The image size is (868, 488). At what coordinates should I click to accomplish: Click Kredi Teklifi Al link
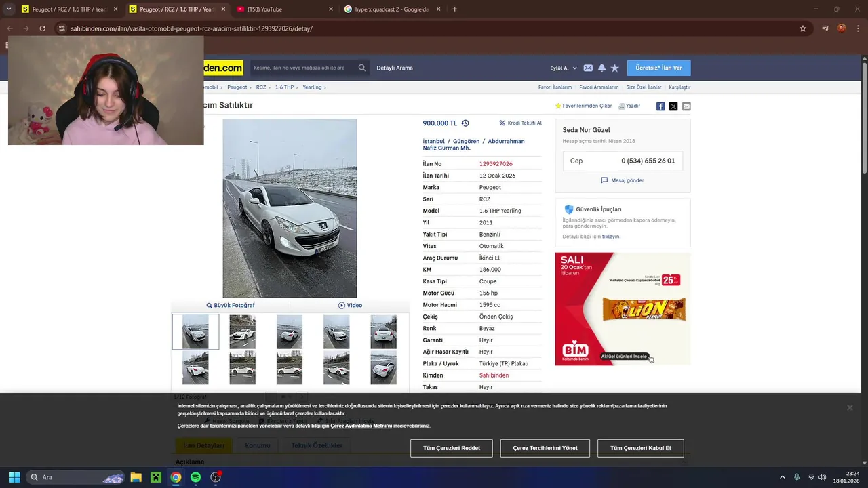point(521,123)
